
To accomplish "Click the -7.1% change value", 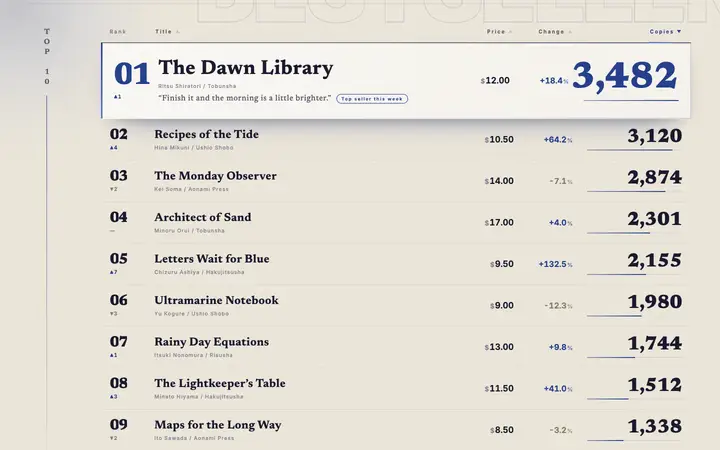I will point(561,181).
